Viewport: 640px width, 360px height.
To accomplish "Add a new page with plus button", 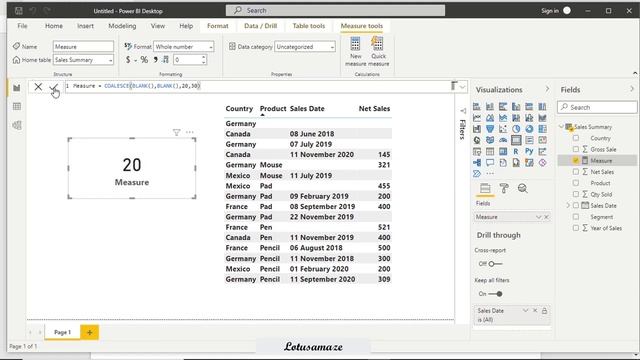I will point(89,332).
